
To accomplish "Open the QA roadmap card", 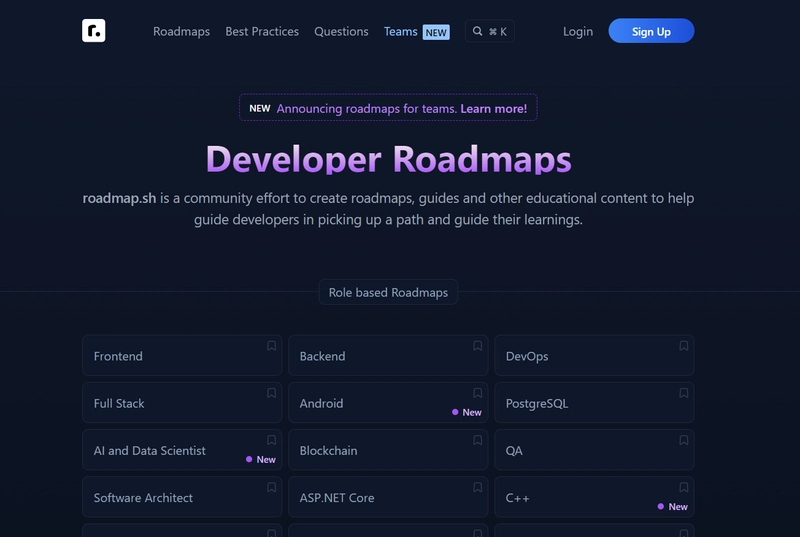I will pyautogui.click(x=594, y=450).
